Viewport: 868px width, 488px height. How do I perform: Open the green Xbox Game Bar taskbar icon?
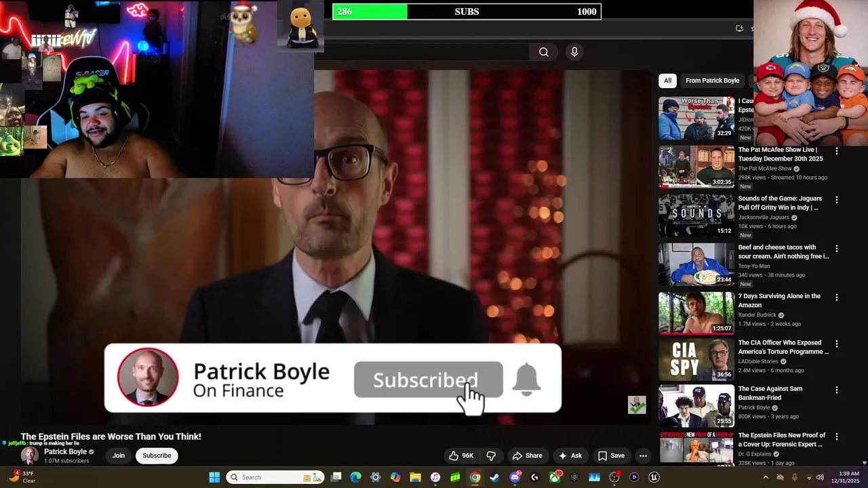(455, 477)
